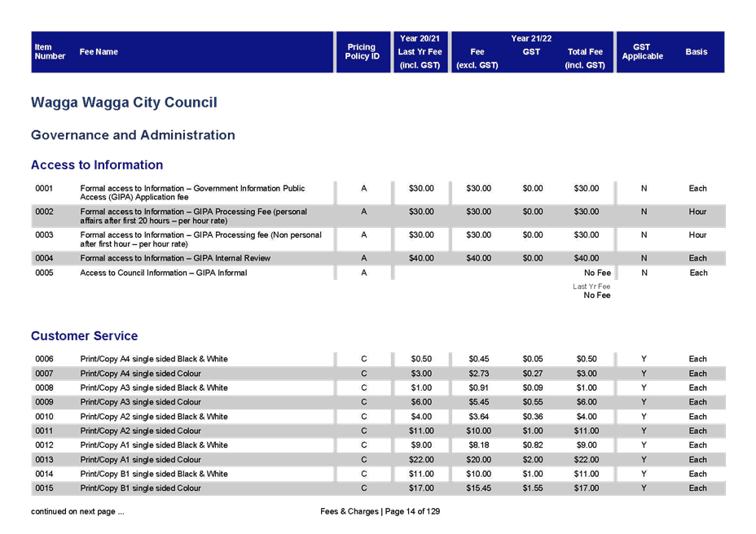
Task: Click 'Print/Copy A4 single sided Colour'
Action: (140, 374)
